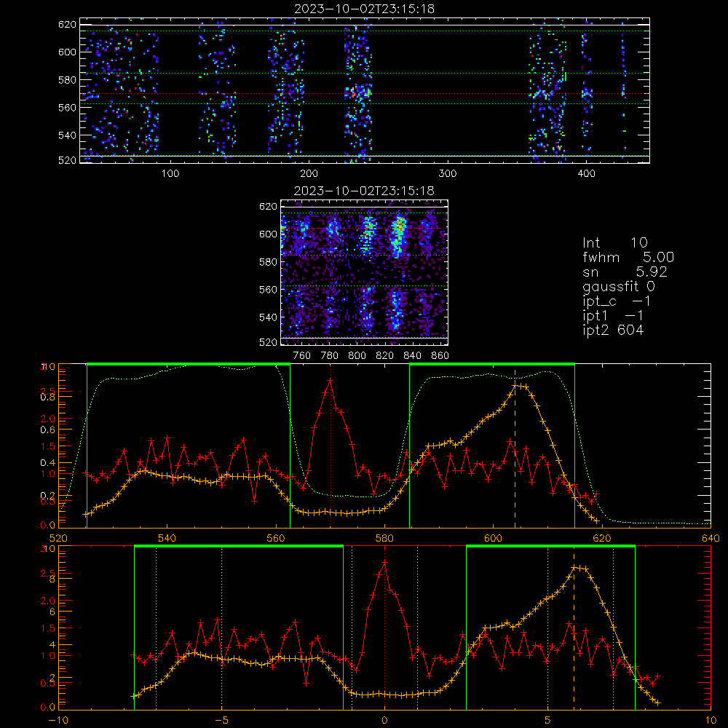728x728 pixels.
Task: Click x-axis label 0 on bottom plot
Action: coord(384,721)
